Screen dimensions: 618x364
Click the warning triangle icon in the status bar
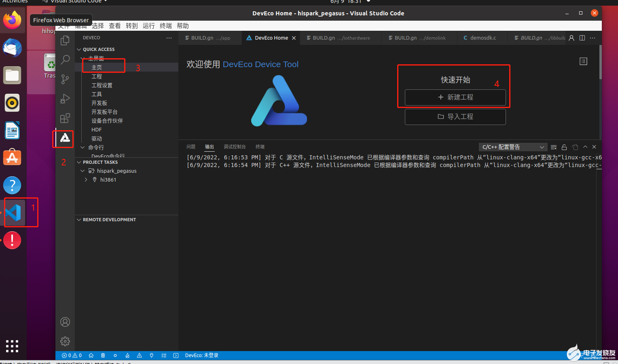click(x=140, y=356)
